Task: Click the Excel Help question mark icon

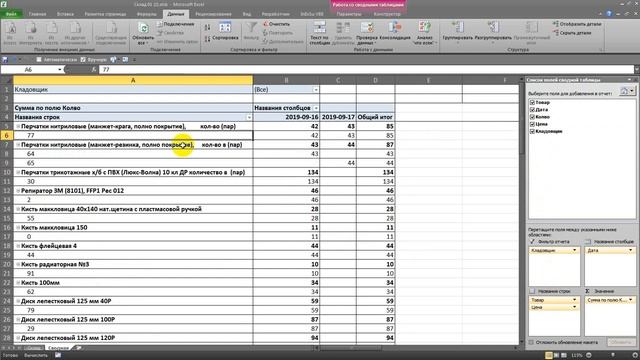Action: [609, 14]
